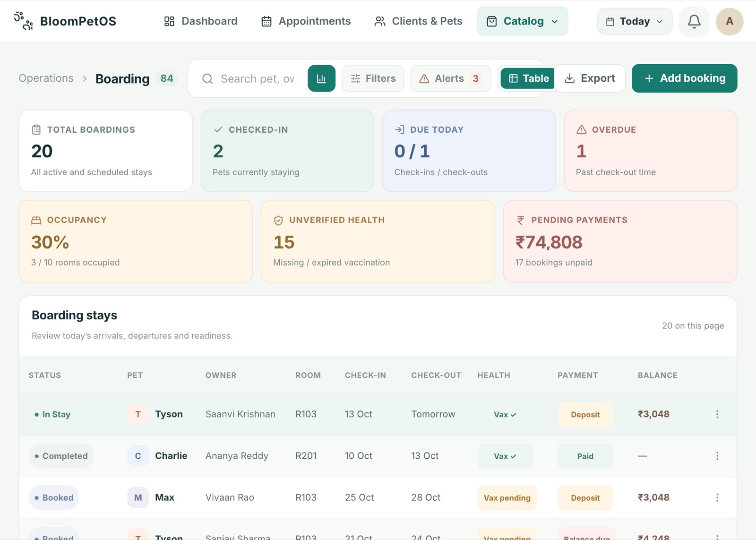Click the Unverified Health shield icon
This screenshot has height=540, width=756.
[x=278, y=220]
